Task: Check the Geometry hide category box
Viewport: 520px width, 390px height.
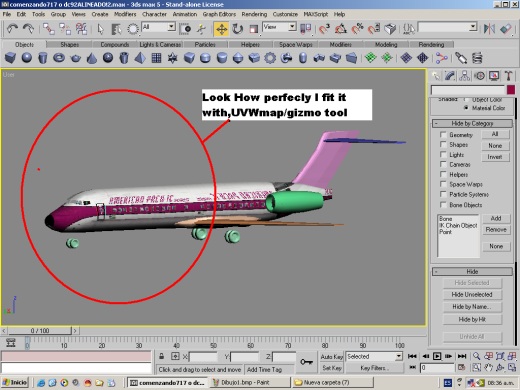Action: 443,135
